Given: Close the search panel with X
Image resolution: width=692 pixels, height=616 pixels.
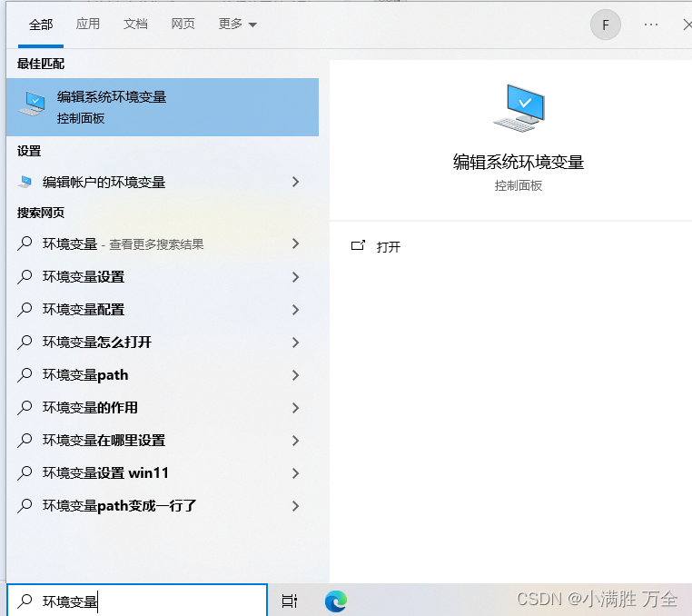Looking at the screenshot, I should (x=687, y=25).
